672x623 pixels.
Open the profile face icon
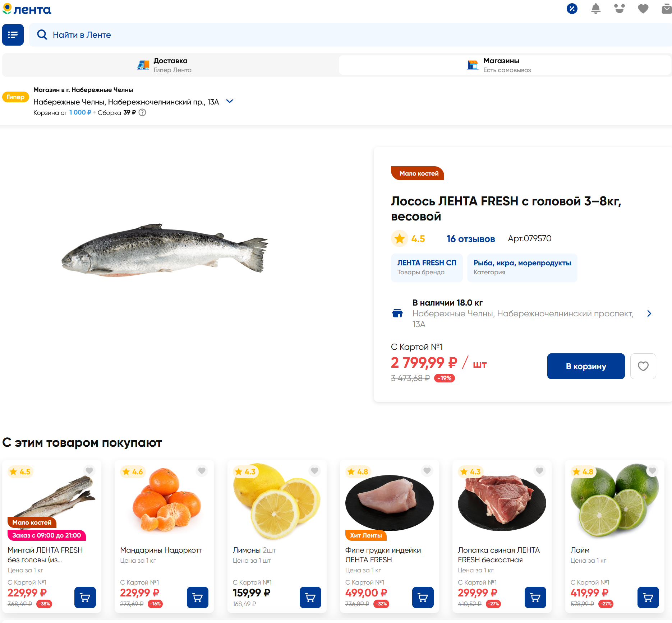click(619, 9)
